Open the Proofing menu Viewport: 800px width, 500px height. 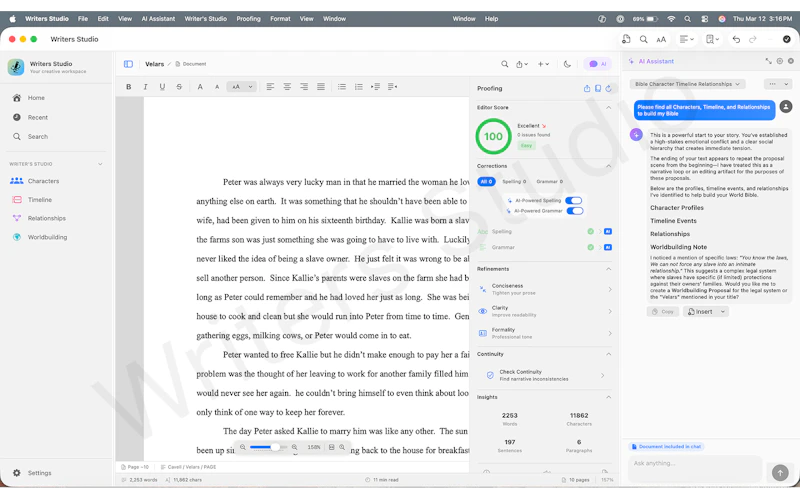(248, 19)
